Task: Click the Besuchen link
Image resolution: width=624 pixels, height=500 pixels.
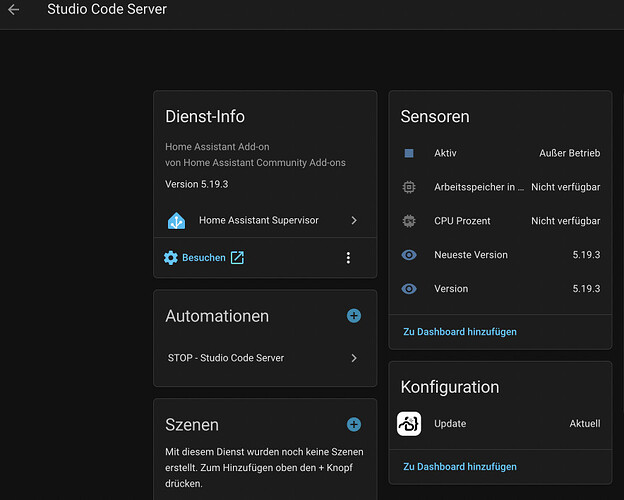Action: click(204, 258)
